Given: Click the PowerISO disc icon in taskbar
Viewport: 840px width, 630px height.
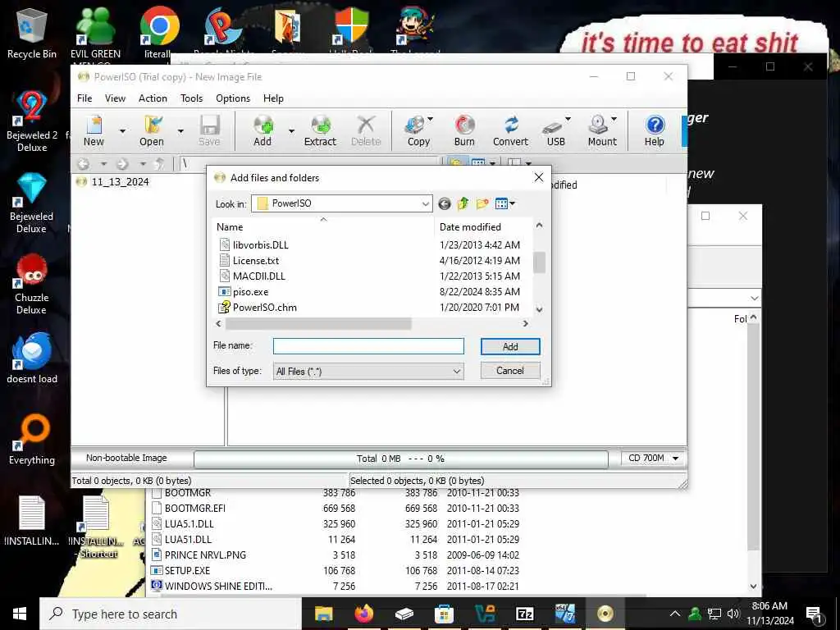Looking at the screenshot, I should click(x=605, y=614).
